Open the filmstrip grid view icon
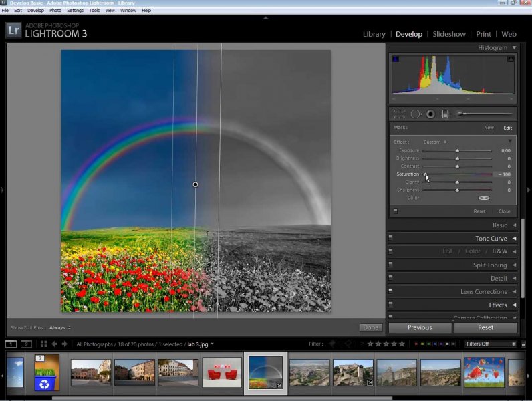This screenshot has width=532, height=401. [43, 344]
